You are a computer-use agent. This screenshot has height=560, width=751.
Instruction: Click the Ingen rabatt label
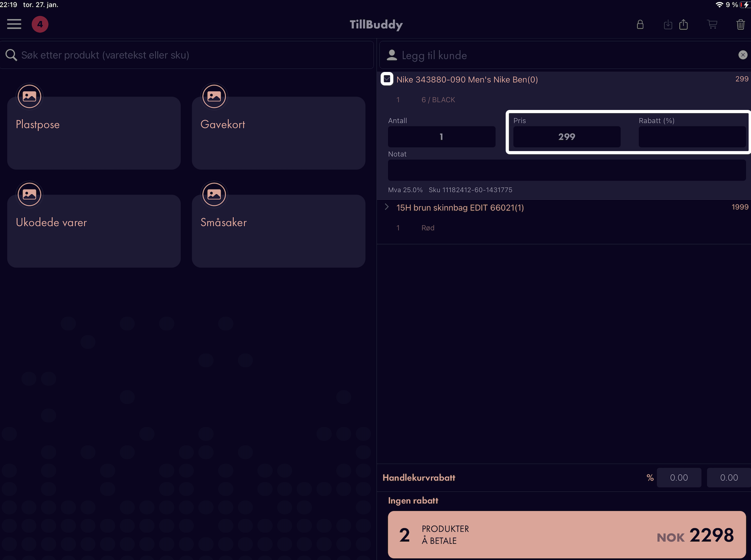[413, 501]
